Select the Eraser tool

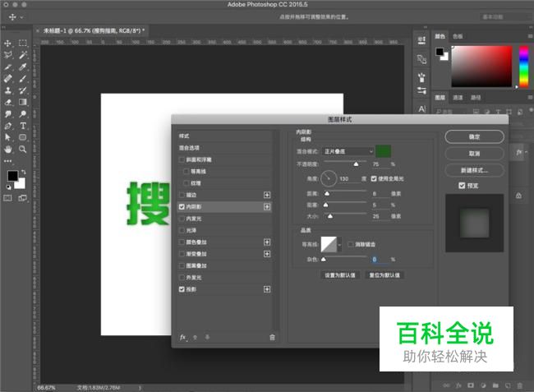pyautogui.click(x=7, y=102)
